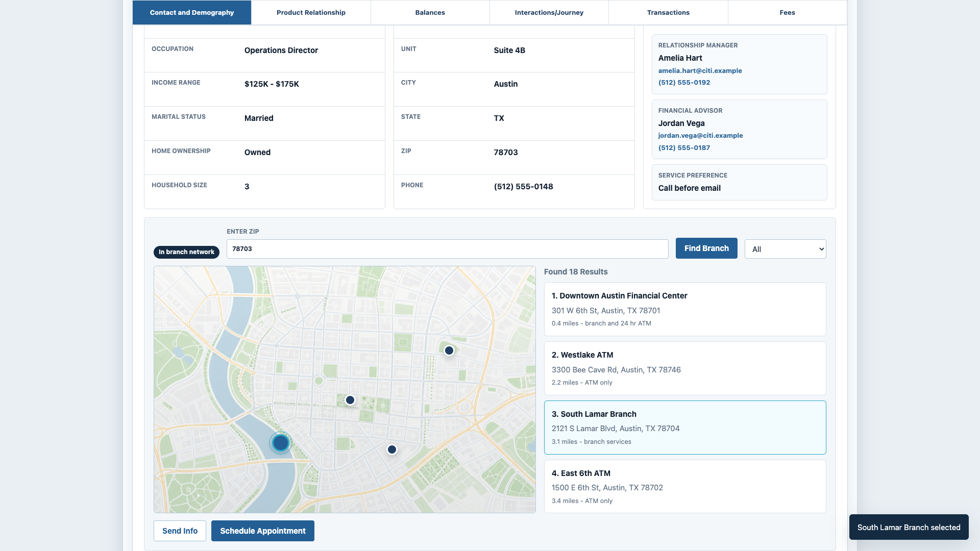The image size is (980, 551).
Task: Open the All branch filter dropdown
Action: (x=785, y=249)
